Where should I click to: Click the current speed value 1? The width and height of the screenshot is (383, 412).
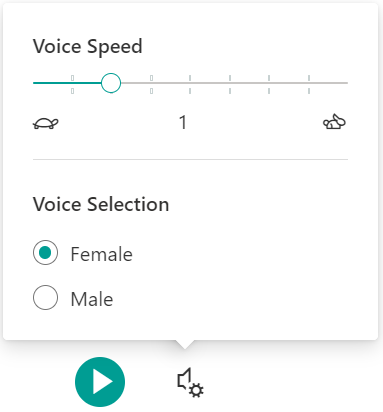click(x=183, y=122)
